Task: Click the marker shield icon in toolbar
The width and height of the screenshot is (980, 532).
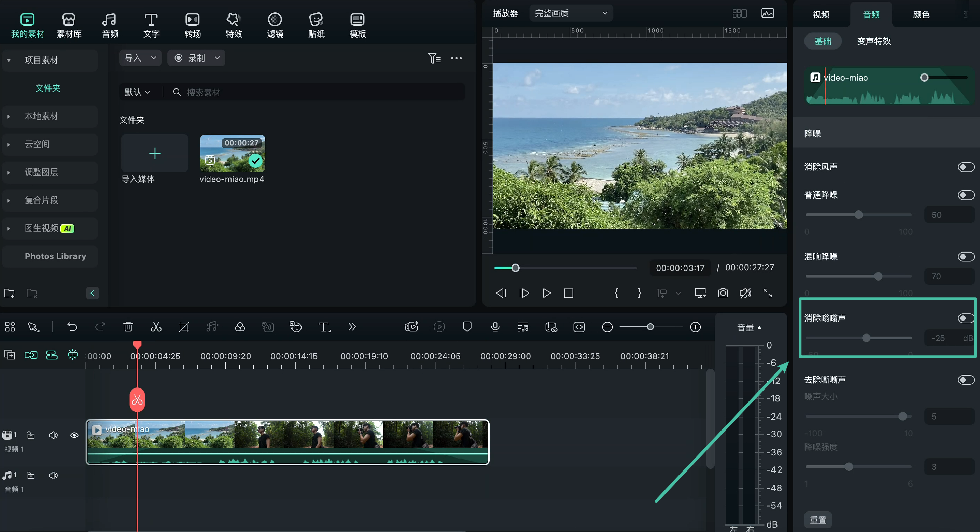Action: [467, 327]
